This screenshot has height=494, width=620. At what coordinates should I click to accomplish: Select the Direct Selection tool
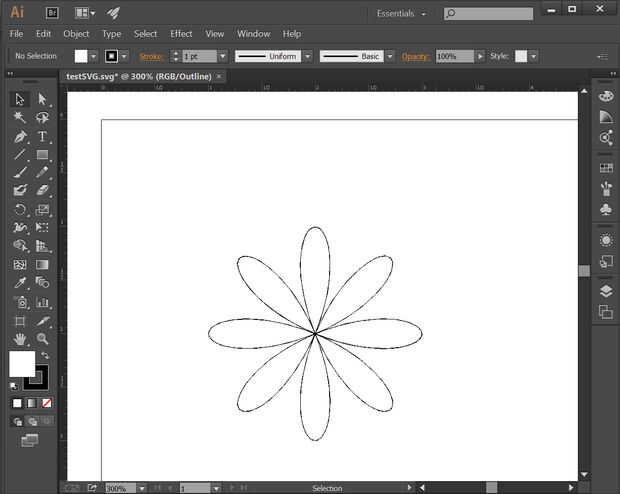(42, 99)
